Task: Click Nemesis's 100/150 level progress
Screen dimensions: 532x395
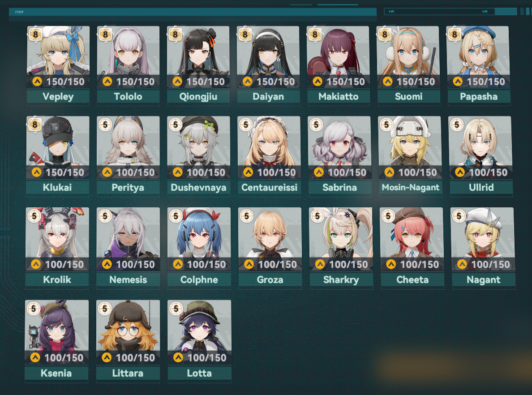Action: (135, 264)
